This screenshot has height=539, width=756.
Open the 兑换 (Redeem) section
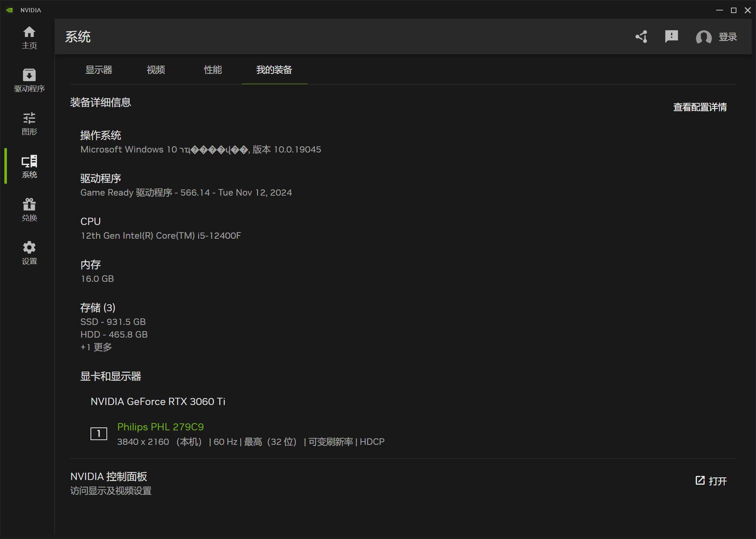point(29,209)
